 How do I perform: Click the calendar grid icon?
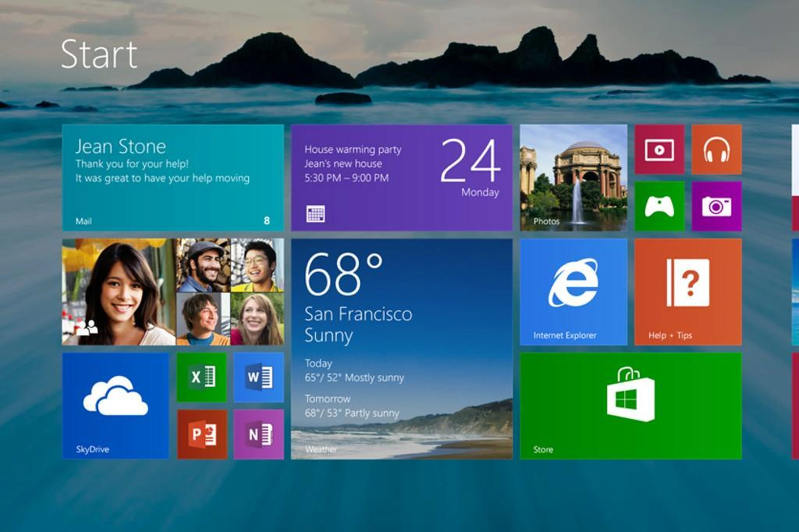[x=315, y=214]
